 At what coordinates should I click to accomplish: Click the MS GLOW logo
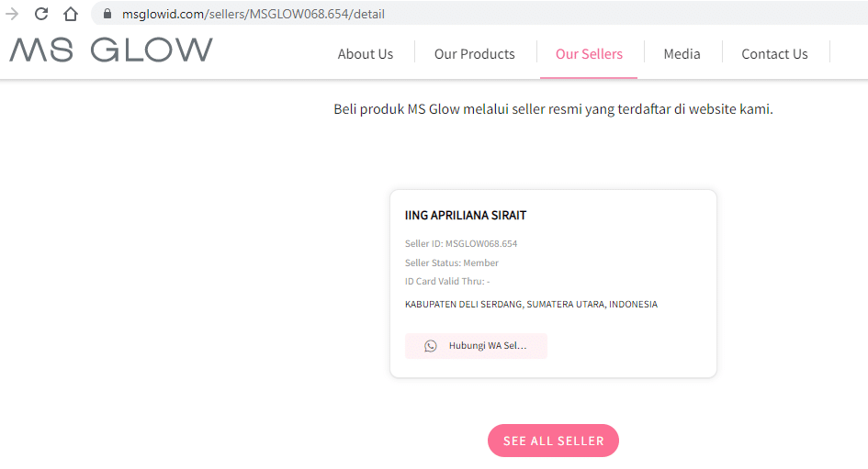pos(111,50)
